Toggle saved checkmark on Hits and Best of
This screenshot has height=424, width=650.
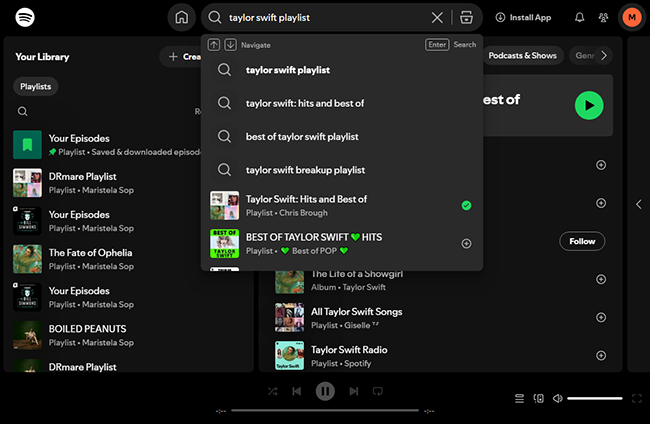pos(466,206)
